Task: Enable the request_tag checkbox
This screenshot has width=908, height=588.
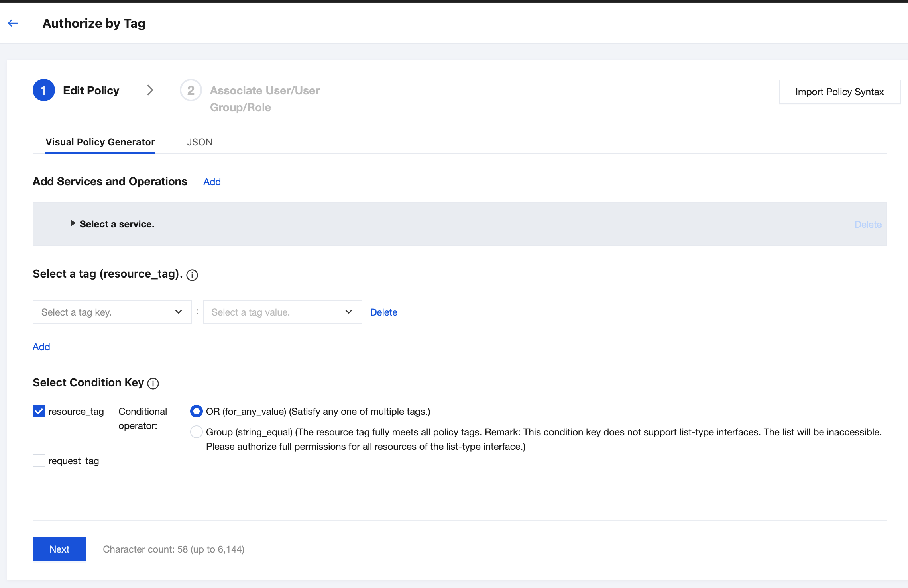Action: coord(39,461)
